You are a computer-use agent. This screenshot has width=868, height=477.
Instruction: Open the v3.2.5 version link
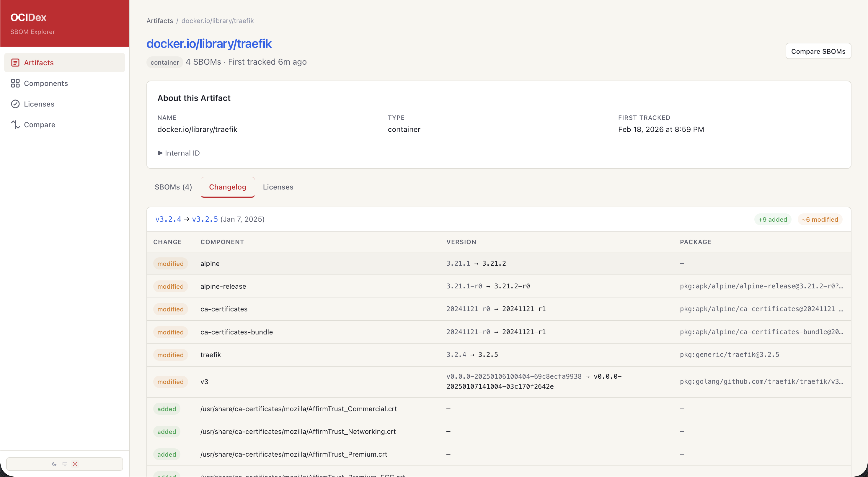[x=205, y=219]
